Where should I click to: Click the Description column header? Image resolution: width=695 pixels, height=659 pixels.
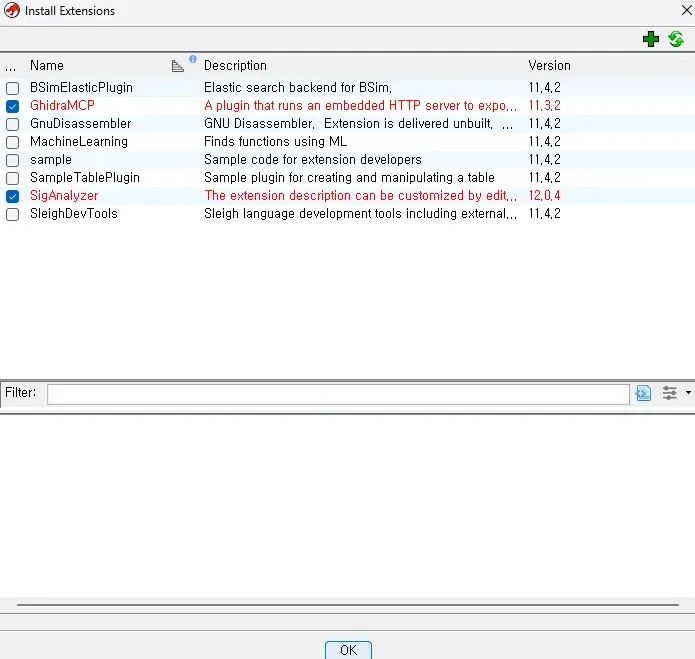[x=235, y=66]
